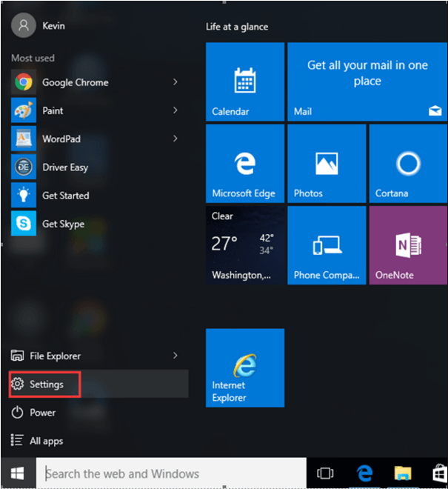Open the Microsoft Edge tile

[244, 163]
